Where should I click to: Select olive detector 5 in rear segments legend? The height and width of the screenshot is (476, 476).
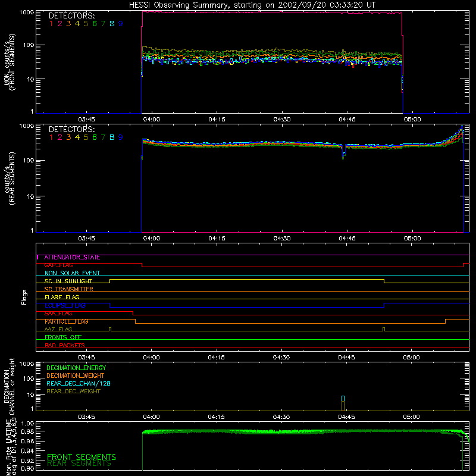86,137
